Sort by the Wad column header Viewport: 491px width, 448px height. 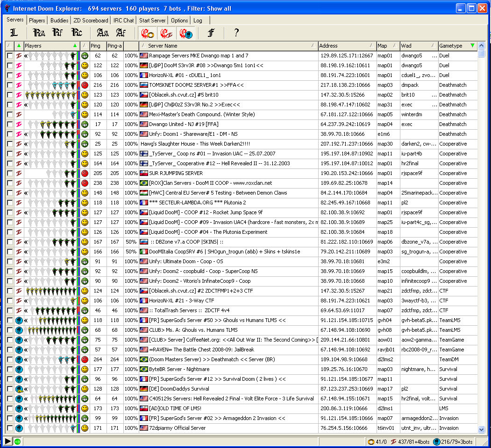(x=419, y=46)
